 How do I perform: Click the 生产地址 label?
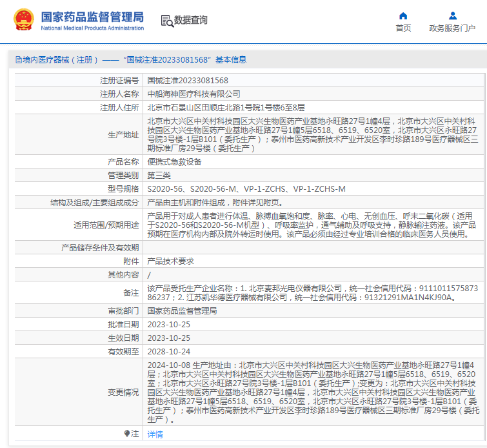[x=123, y=135]
